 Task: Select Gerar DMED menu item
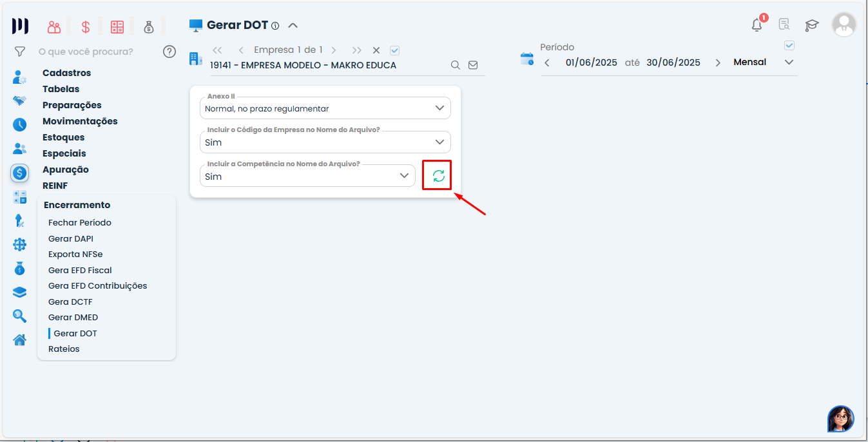click(x=73, y=317)
